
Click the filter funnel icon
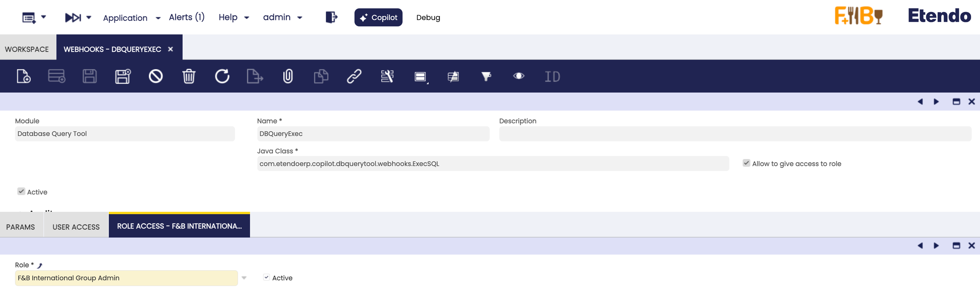(x=486, y=77)
